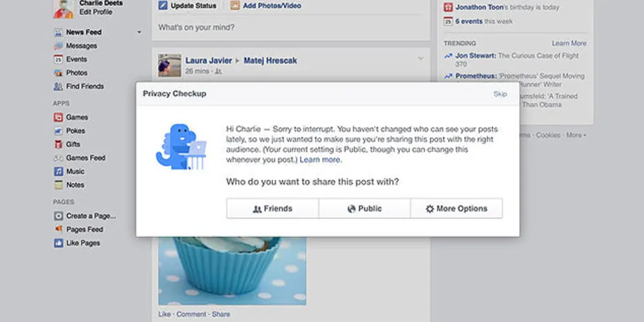Expand the More footer dropdown
This screenshot has width=644, height=322.
click(576, 135)
